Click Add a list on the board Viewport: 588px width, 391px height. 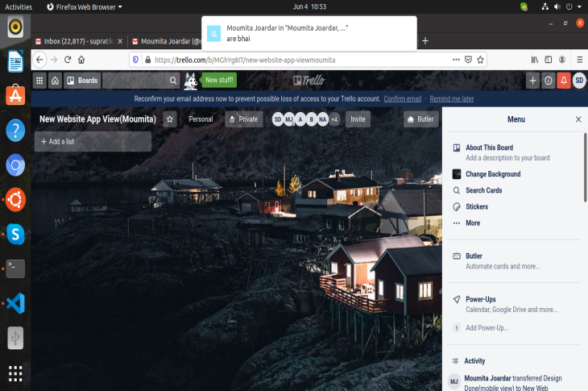[x=93, y=142]
